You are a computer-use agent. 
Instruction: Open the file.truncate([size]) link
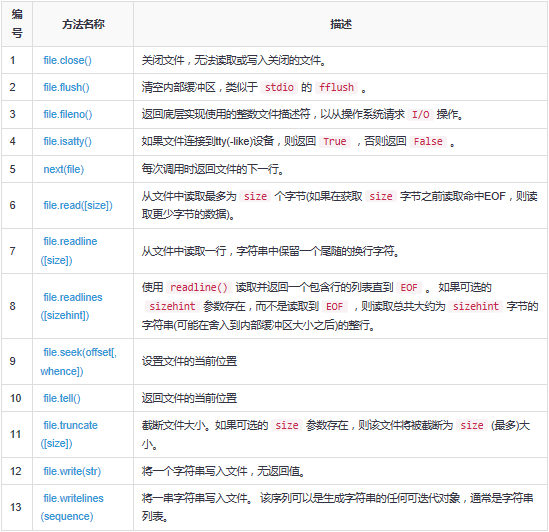pos(69,434)
